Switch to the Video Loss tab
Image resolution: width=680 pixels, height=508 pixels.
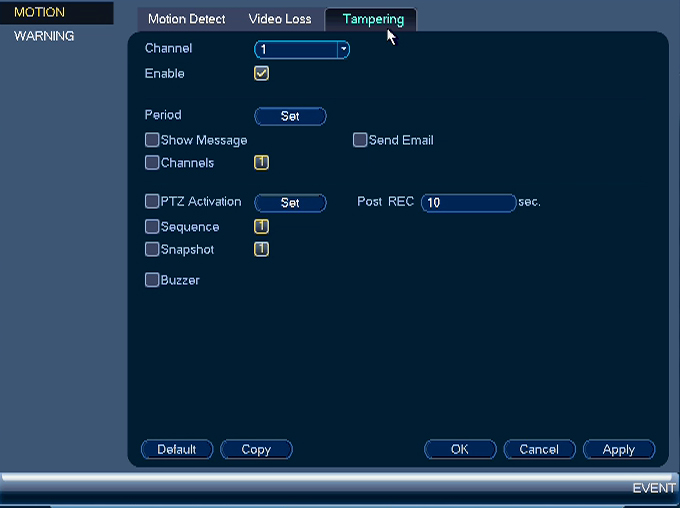click(x=280, y=19)
